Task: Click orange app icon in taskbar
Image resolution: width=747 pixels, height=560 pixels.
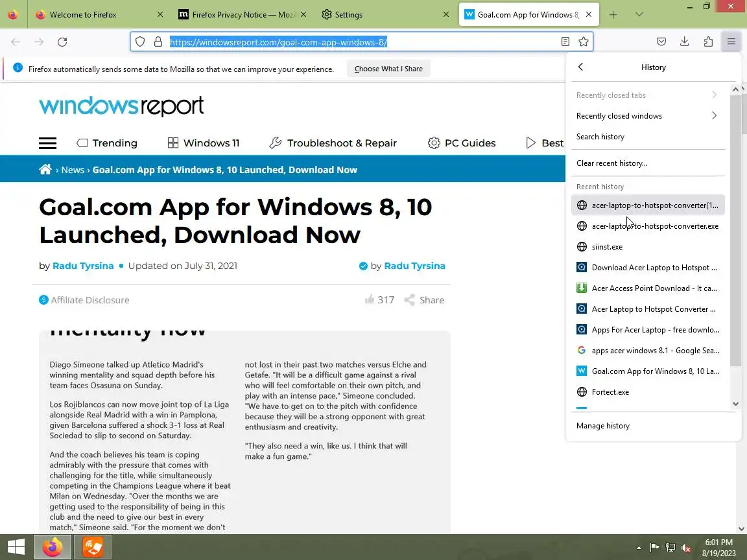Action: pyautogui.click(x=93, y=546)
